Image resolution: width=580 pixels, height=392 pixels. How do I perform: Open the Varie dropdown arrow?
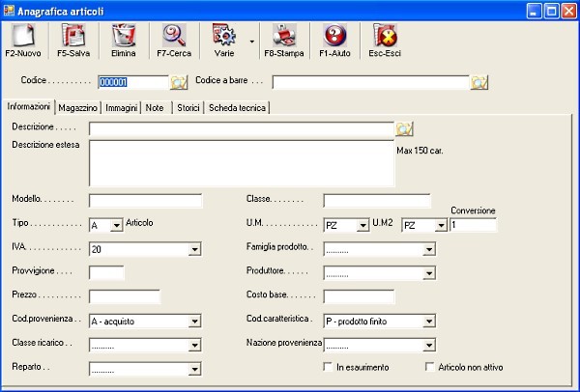(251, 42)
